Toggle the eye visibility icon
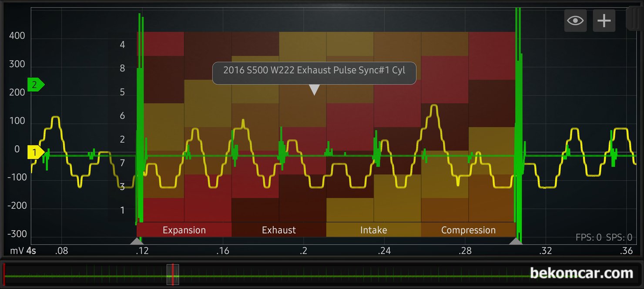This screenshot has height=289, width=644. (x=575, y=21)
